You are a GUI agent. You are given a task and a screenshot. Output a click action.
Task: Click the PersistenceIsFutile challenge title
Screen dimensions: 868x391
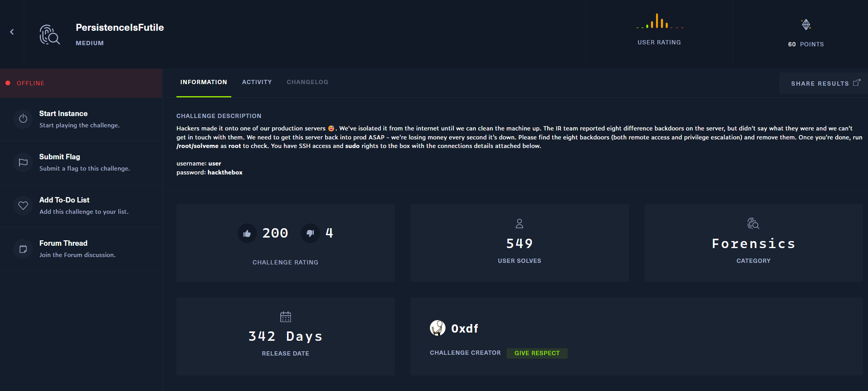pos(120,28)
